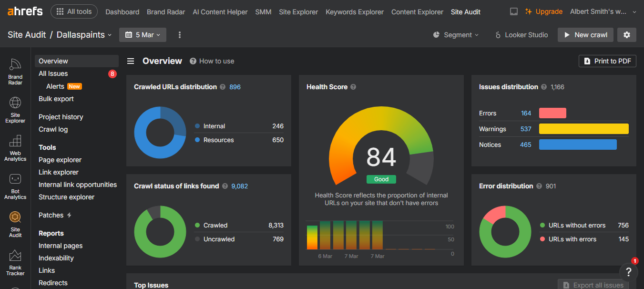
Task: Click Site Audit breadcrumb link
Action: coord(27,35)
